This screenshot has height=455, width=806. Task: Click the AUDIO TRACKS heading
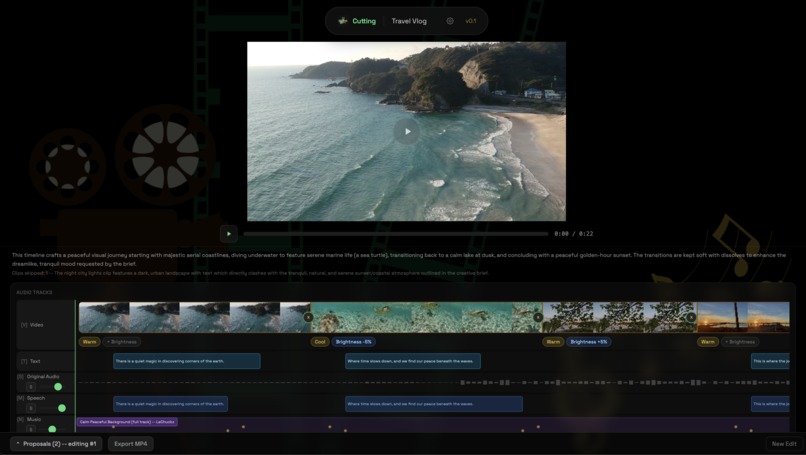tap(34, 293)
